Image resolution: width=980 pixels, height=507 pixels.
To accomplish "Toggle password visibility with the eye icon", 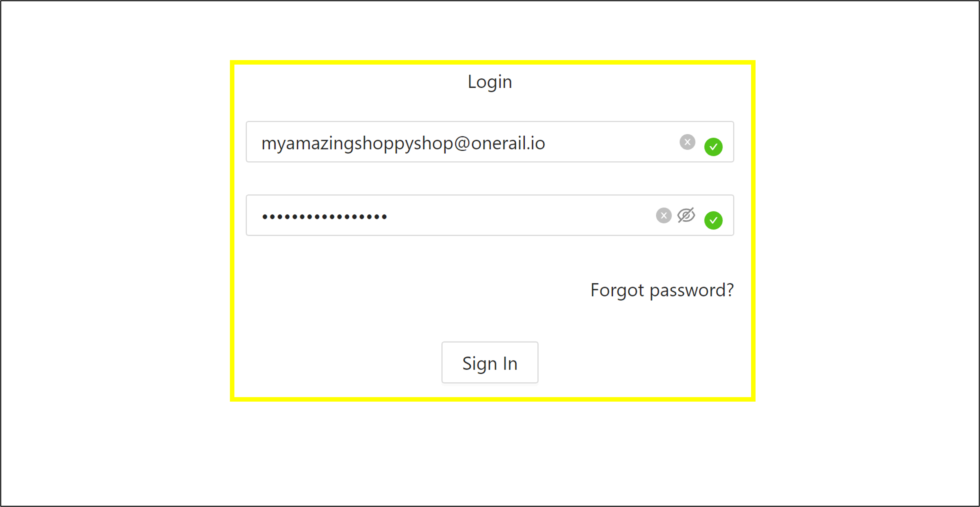I will pos(686,216).
